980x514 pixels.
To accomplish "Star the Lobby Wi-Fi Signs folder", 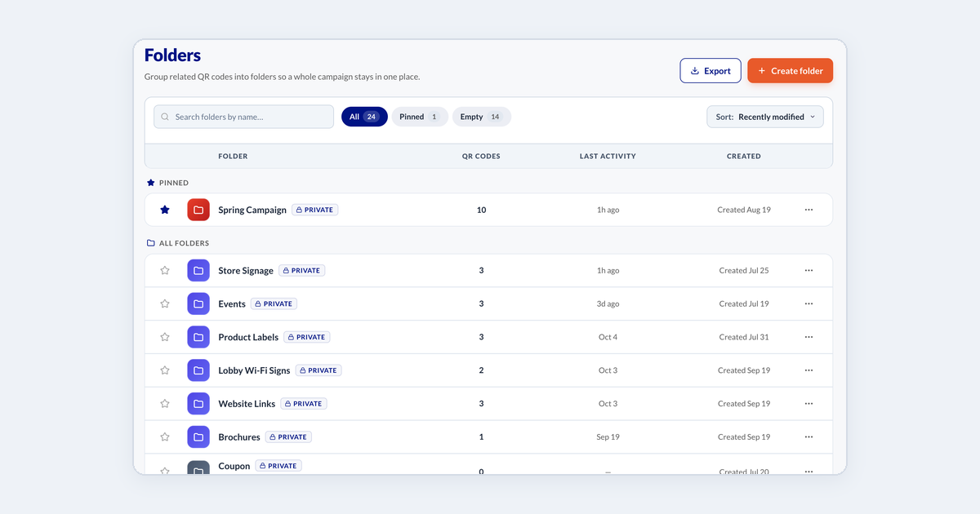I will pos(165,370).
